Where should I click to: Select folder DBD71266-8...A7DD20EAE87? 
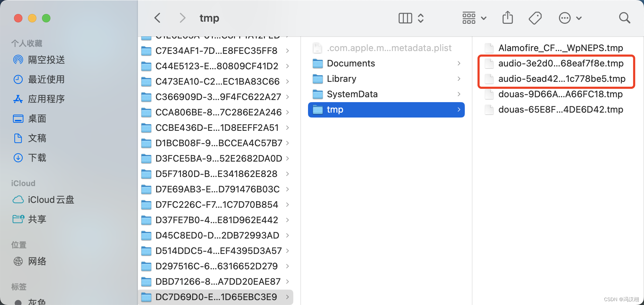click(x=216, y=282)
